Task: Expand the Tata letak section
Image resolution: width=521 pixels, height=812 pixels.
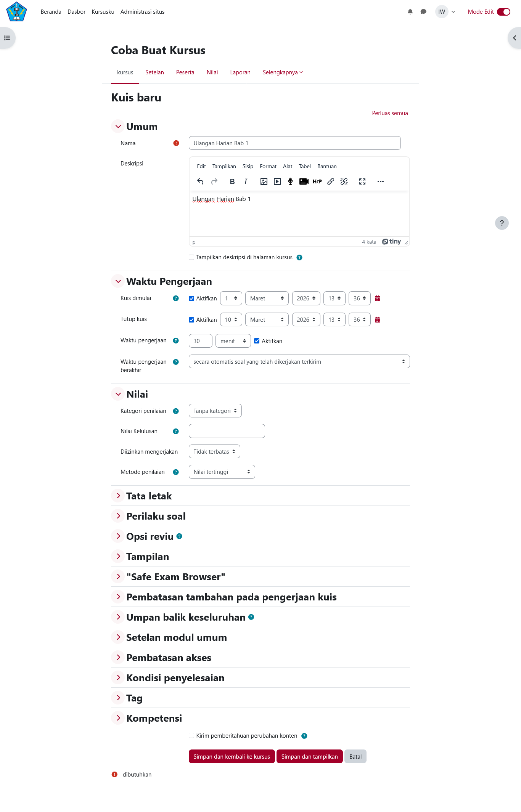Action: point(118,496)
